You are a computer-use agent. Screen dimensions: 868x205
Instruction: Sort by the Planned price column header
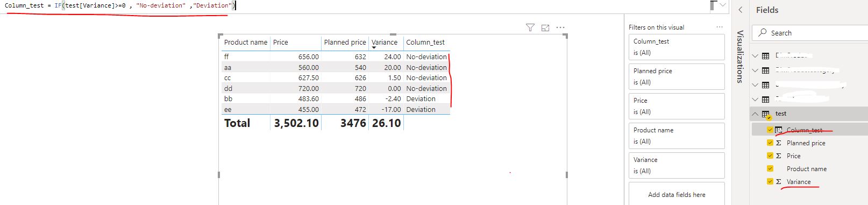click(345, 42)
